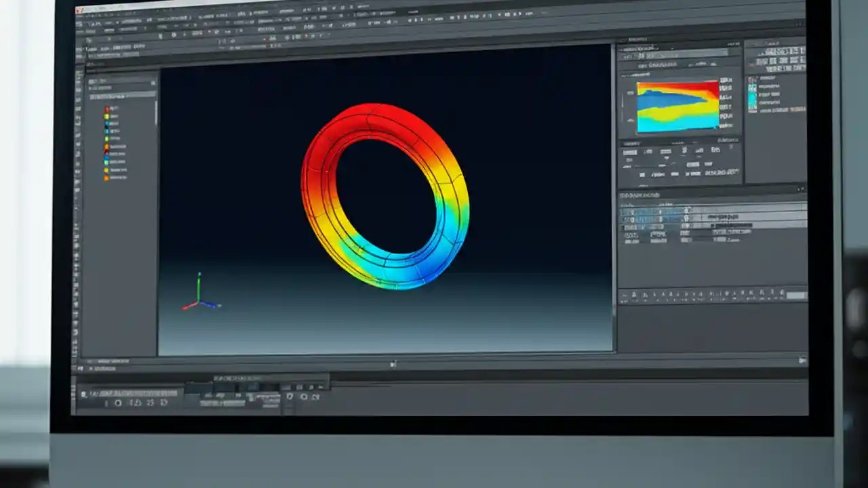
Task: Click the zoom magnifier icon near the playback controls
Action: pyautogui.click(x=304, y=398)
